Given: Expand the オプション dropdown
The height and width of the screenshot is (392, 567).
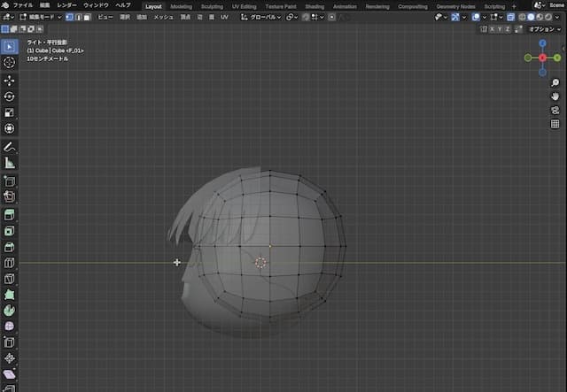Looking at the screenshot, I should 543,29.
